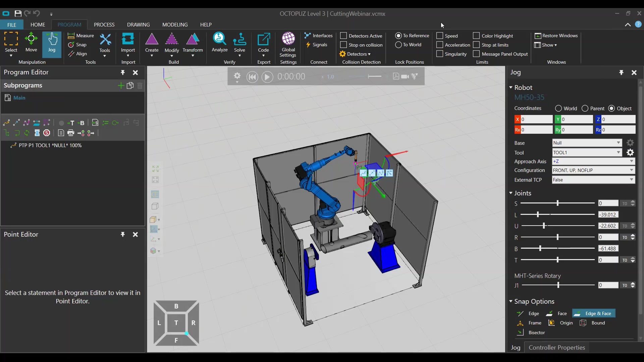Image resolution: width=644 pixels, height=362 pixels.
Task: Click the Align tool
Action: (x=77, y=54)
